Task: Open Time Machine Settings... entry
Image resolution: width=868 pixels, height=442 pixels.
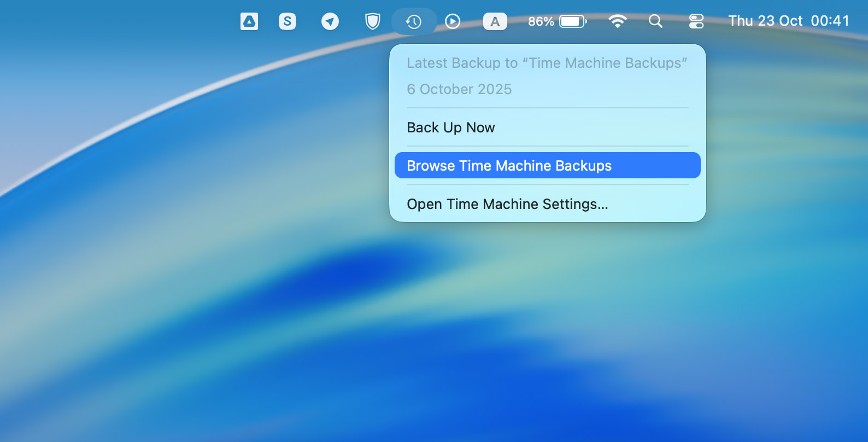Action: click(507, 204)
